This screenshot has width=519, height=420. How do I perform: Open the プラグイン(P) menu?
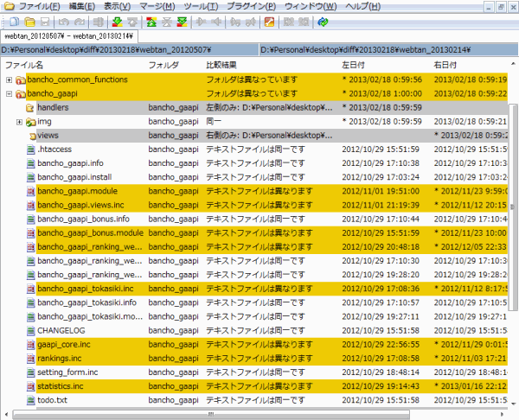[x=251, y=6]
